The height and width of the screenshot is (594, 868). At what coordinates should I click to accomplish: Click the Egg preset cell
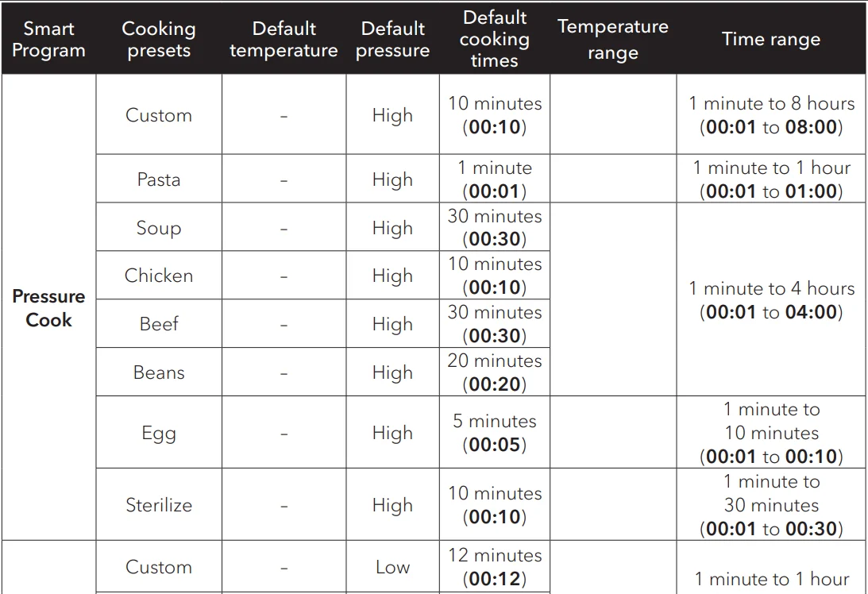158,434
